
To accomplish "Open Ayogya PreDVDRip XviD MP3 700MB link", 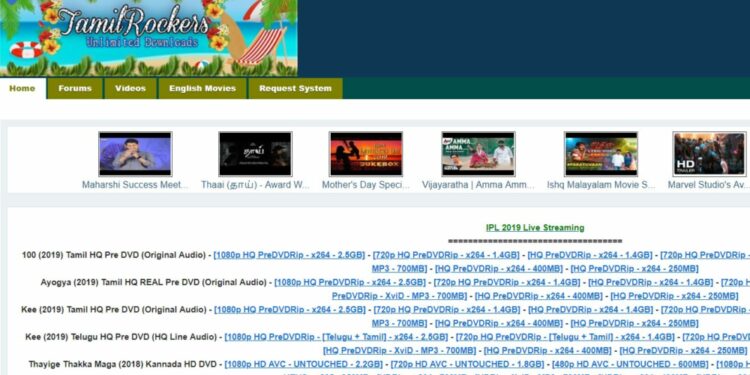I will click(x=399, y=296).
